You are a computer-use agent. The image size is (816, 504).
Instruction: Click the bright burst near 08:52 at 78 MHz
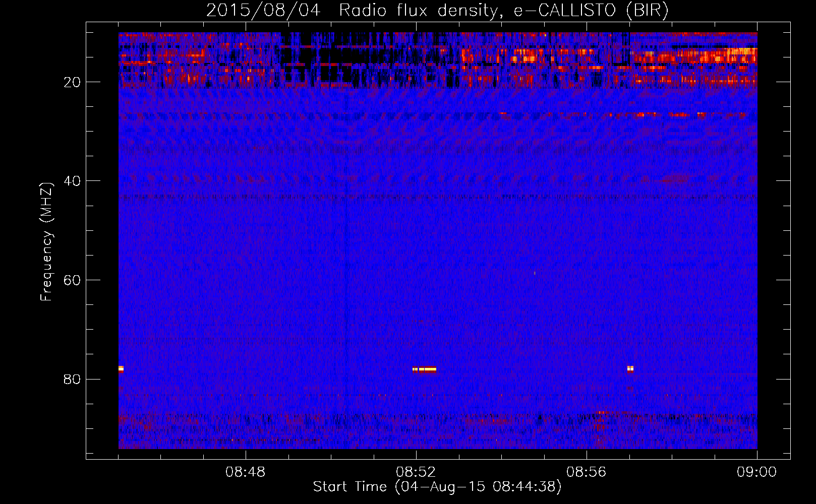point(424,369)
